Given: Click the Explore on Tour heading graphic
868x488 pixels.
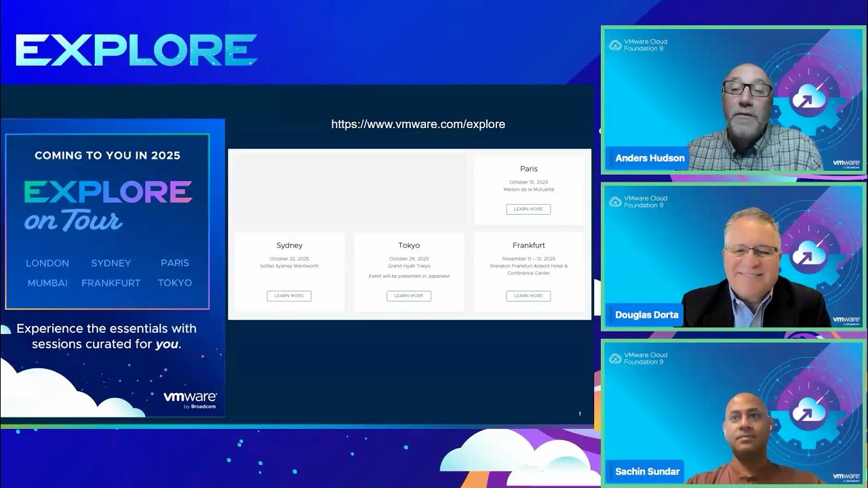Looking at the screenshot, I should click(x=108, y=205).
